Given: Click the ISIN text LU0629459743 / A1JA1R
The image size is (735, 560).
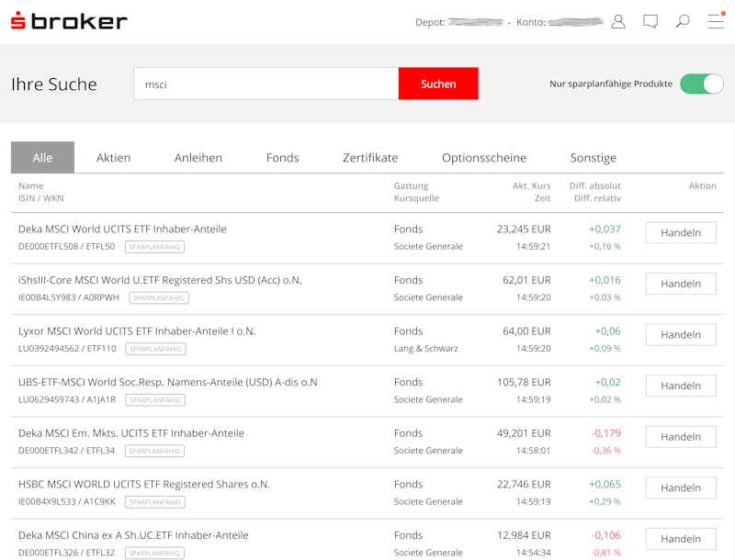Looking at the screenshot, I should [x=67, y=399].
